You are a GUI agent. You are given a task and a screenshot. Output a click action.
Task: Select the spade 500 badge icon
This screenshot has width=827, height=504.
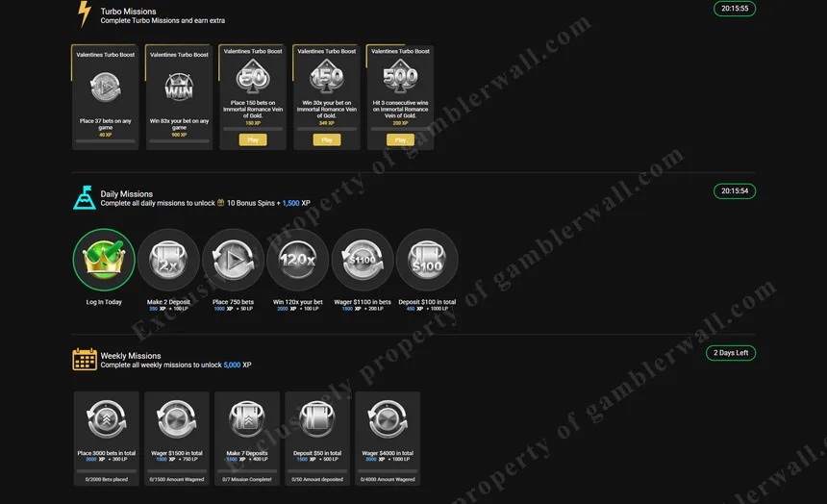pos(400,78)
